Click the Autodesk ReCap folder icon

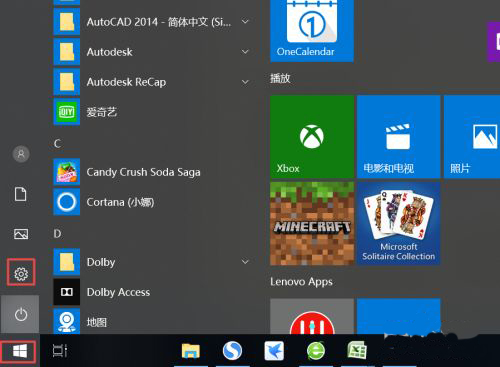67,82
